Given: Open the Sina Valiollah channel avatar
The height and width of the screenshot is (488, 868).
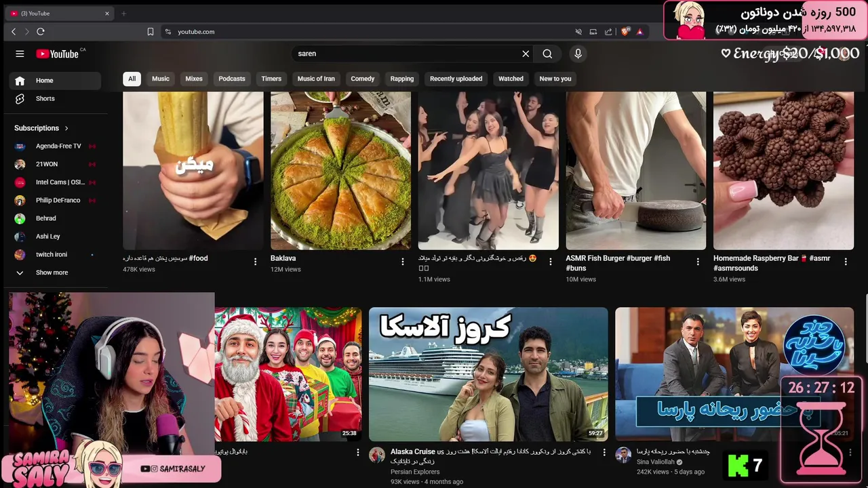Looking at the screenshot, I should tap(623, 455).
